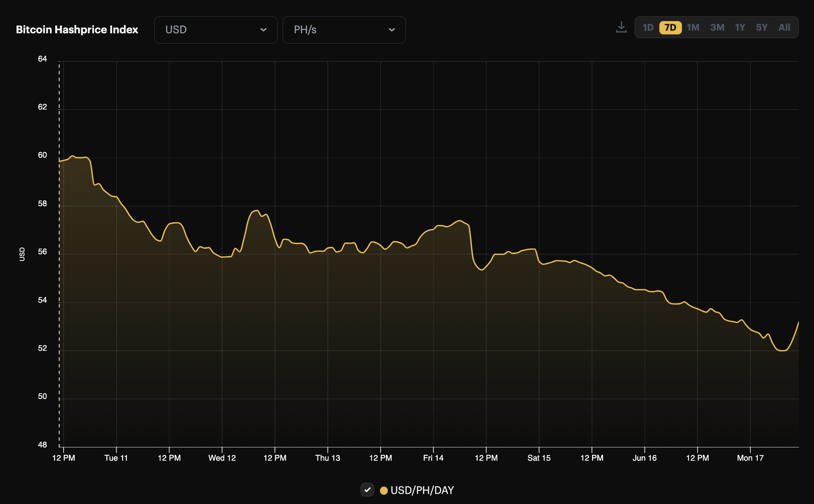Click the yellow legend color dot
The width and height of the screenshot is (814, 504).
point(384,490)
